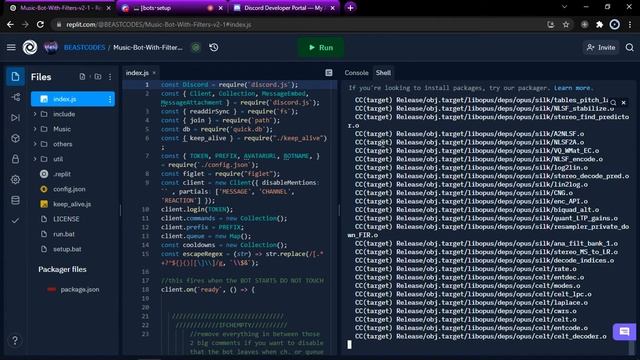Screen dimensions: 640x360
Task: Open the Secrets lock sidebar icon
Action: coord(16,159)
